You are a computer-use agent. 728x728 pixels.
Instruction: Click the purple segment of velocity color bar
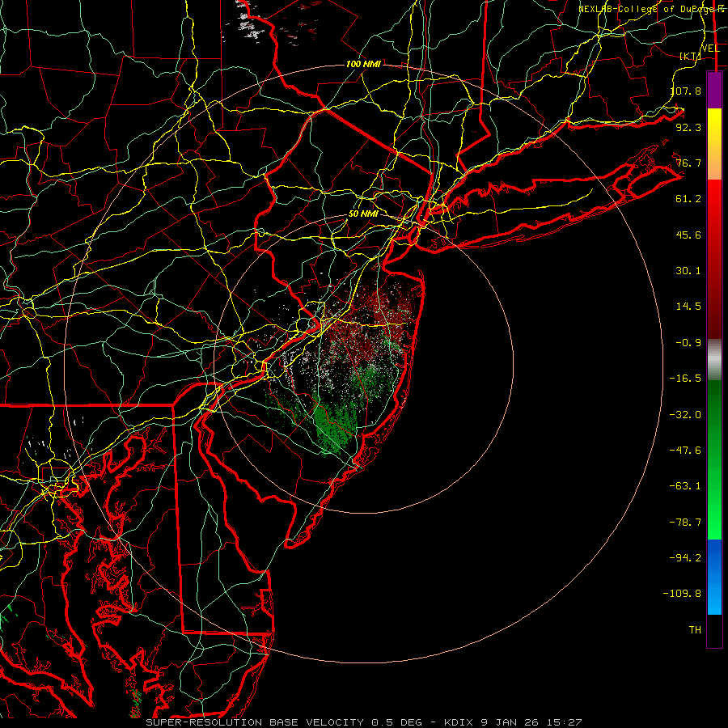click(x=714, y=91)
